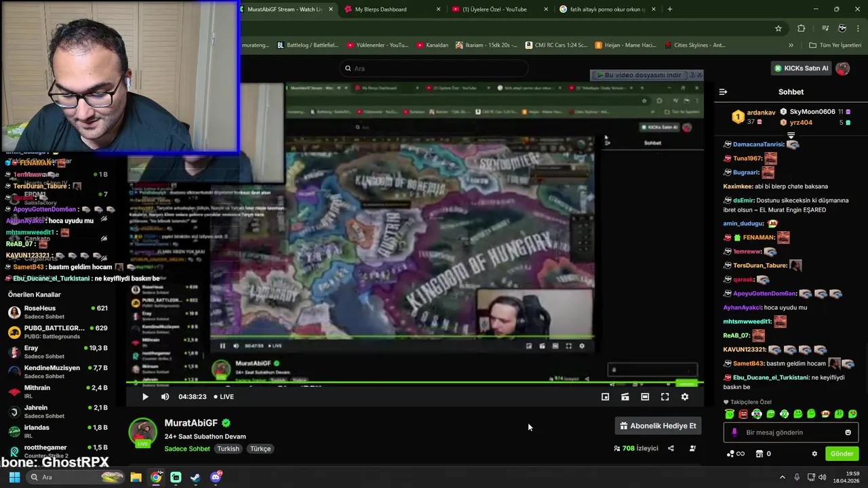The width and height of the screenshot is (868, 488).
Task: Open a new browser tab
Action: pyautogui.click(x=670, y=9)
